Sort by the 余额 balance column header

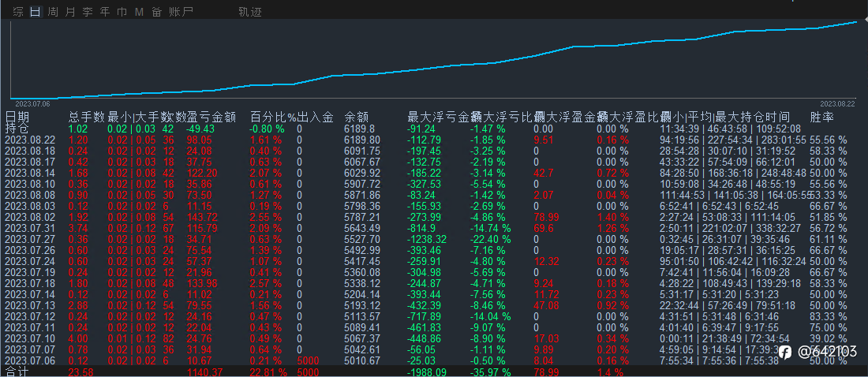pos(357,118)
